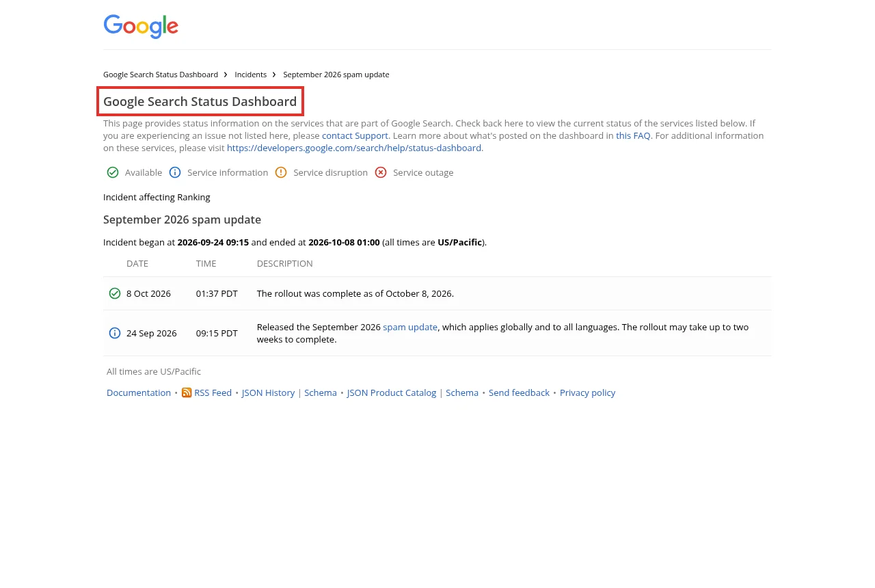Click blue info icon in 24 Sep row
This screenshot has height=588, width=875.
click(x=115, y=333)
